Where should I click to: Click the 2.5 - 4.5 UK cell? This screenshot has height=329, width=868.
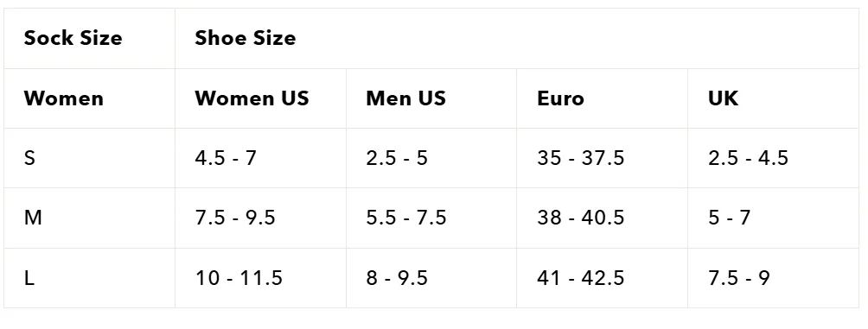click(774, 158)
